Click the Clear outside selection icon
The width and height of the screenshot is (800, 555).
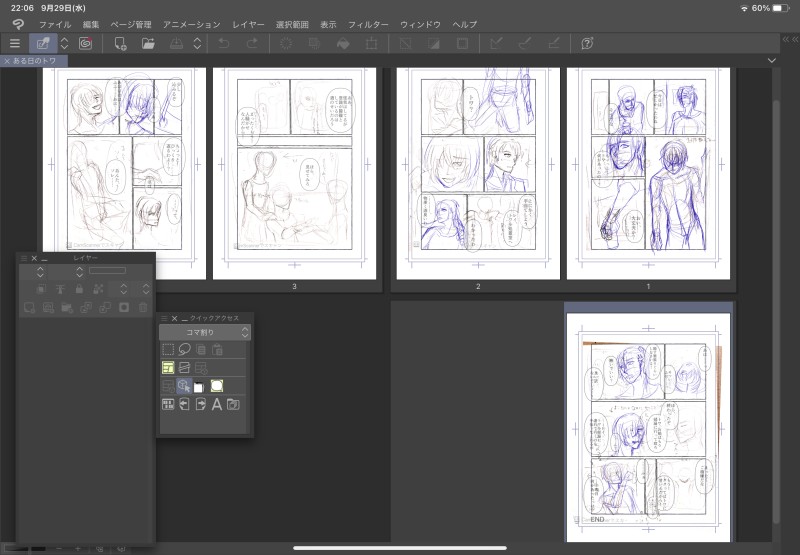(x=314, y=43)
